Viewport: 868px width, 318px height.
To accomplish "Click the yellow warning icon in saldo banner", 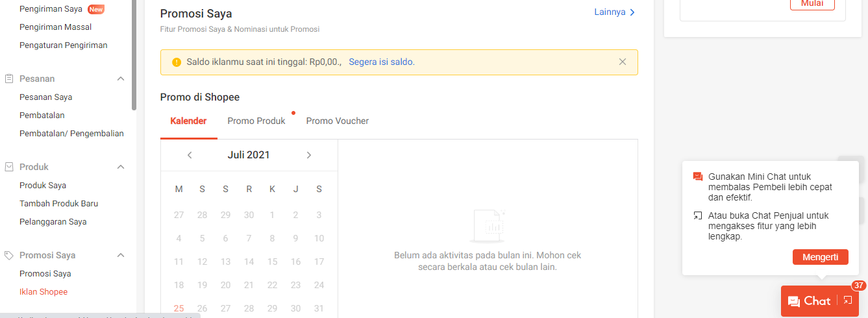I will [177, 62].
